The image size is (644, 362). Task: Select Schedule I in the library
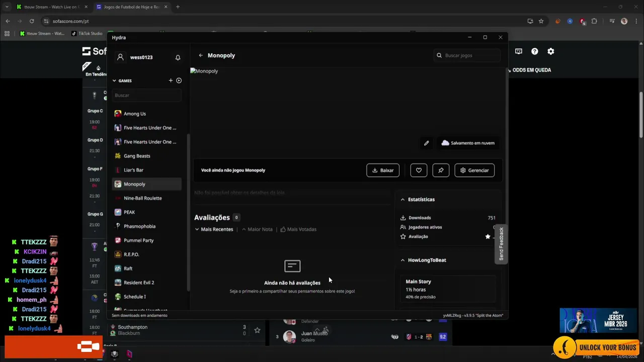[146, 297]
